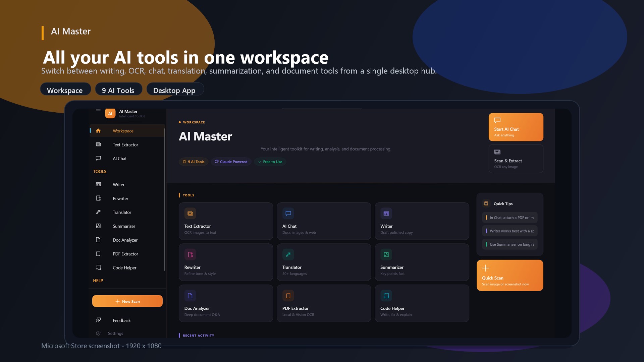Open Workspace in the sidebar
Screen dimensions: 644x362
[127, 131]
